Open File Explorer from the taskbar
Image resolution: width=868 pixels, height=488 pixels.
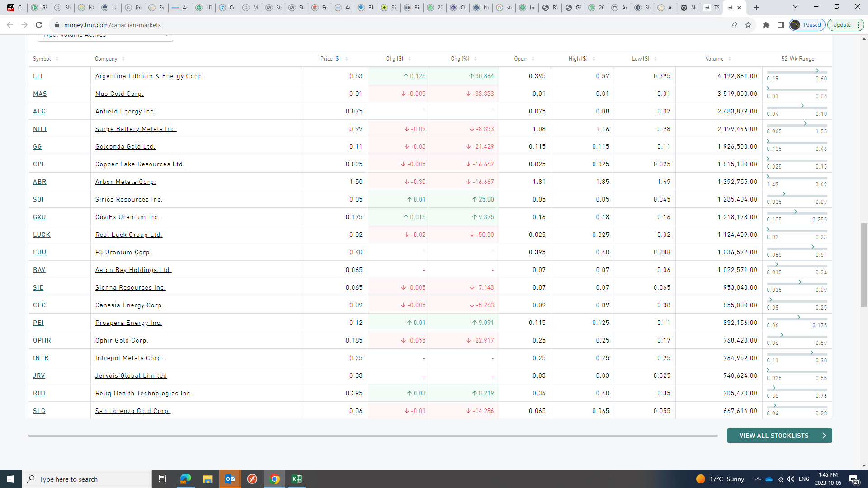click(208, 479)
